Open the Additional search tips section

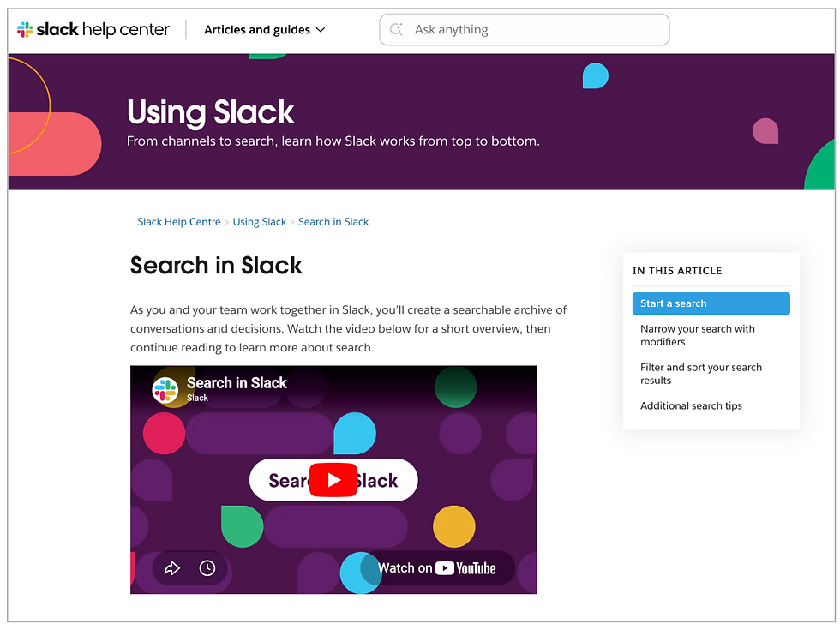tap(691, 405)
